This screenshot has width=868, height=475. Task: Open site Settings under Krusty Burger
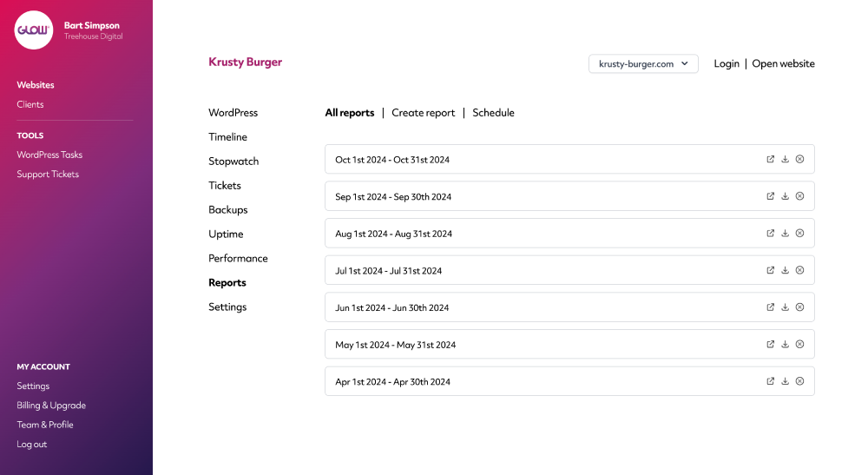coord(227,307)
